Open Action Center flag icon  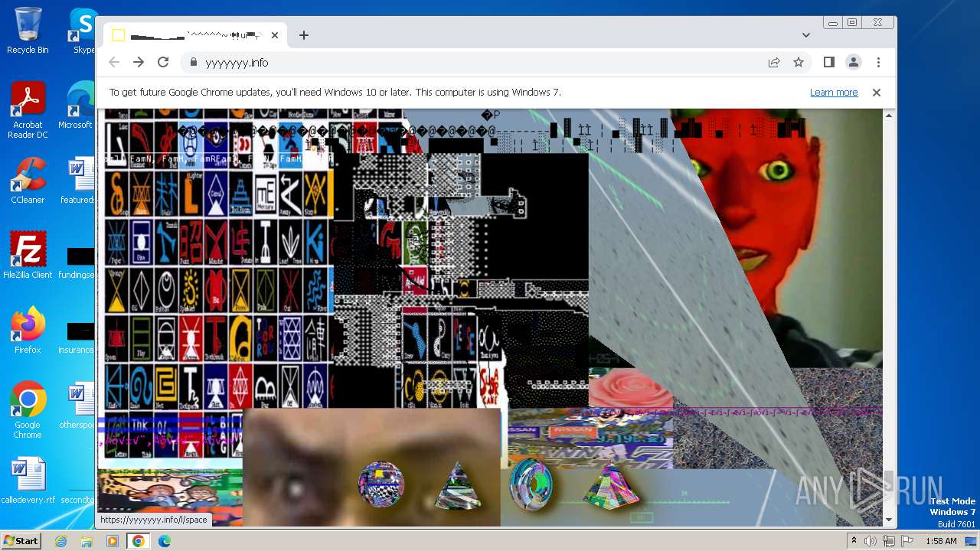click(906, 541)
